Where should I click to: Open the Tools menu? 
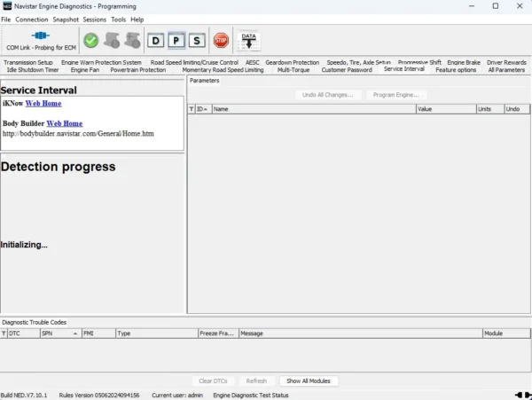119,20
